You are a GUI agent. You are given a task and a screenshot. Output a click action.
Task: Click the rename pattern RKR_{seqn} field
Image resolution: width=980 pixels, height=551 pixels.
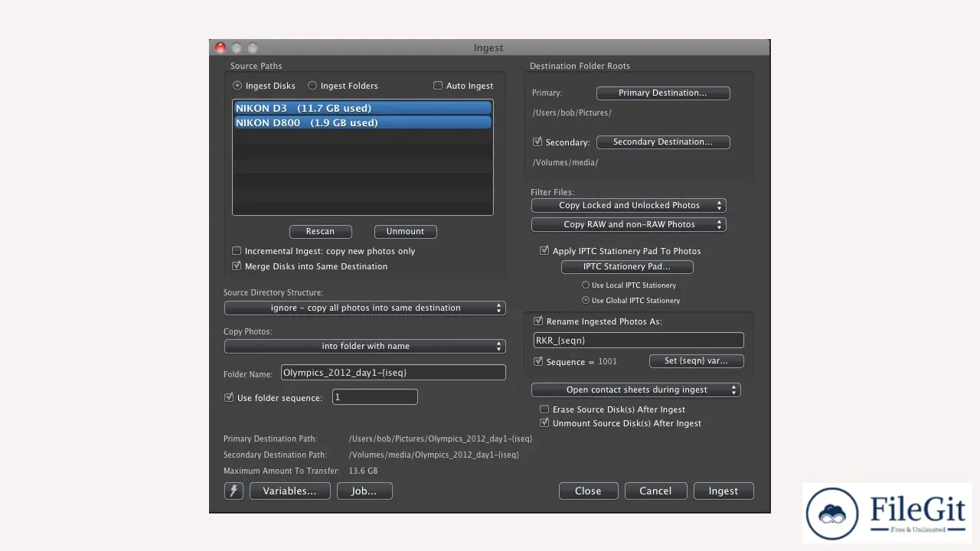coord(639,341)
